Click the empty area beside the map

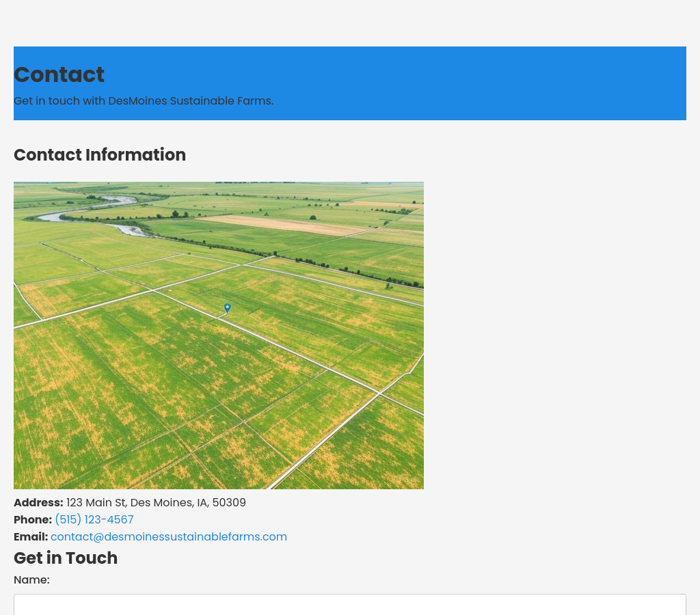(561, 335)
